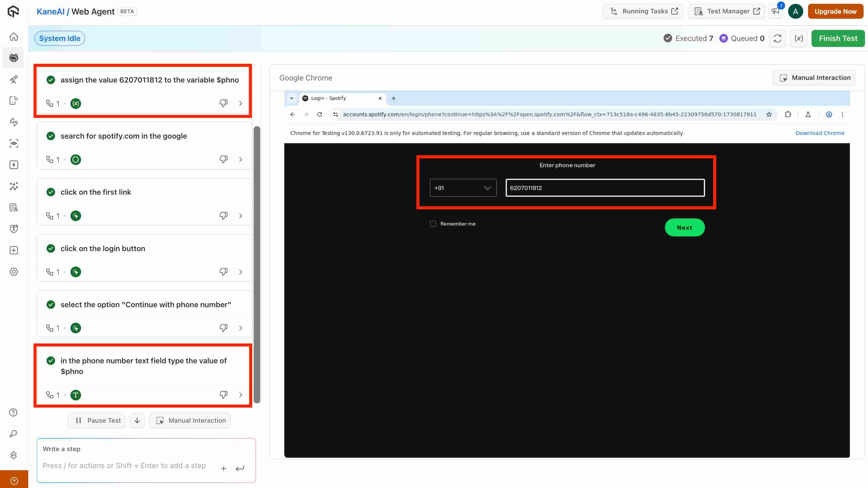Viewport: 868px width, 488px height.
Task: Thumbs down the search spotify.com step
Action: pos(223,159)
